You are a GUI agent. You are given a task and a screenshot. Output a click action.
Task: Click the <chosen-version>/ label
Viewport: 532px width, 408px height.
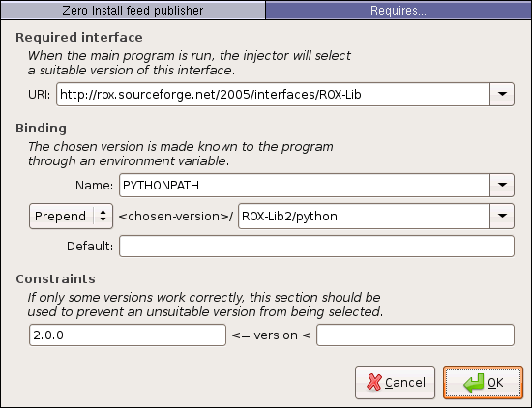176,216
